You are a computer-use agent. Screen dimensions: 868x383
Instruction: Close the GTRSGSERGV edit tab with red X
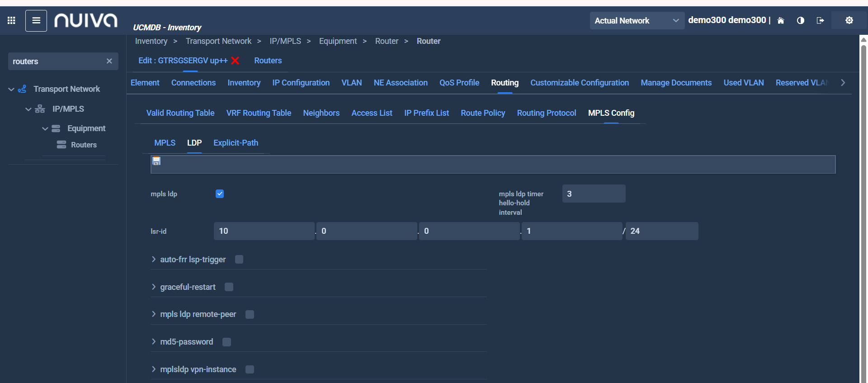tap(235, 61)
